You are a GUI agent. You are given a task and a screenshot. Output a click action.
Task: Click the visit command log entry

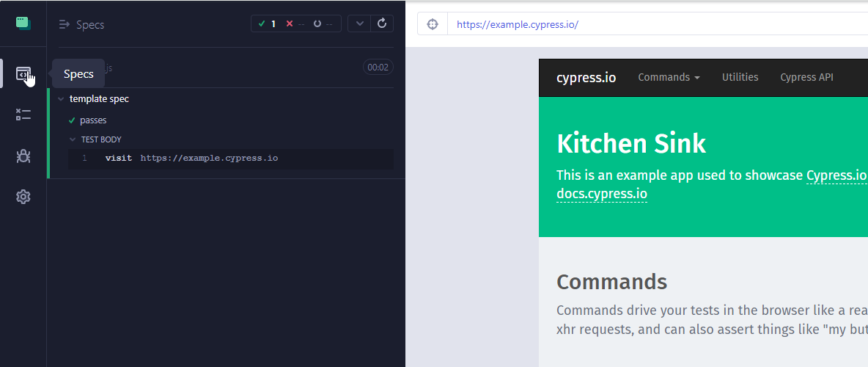[x=231, y=159]
